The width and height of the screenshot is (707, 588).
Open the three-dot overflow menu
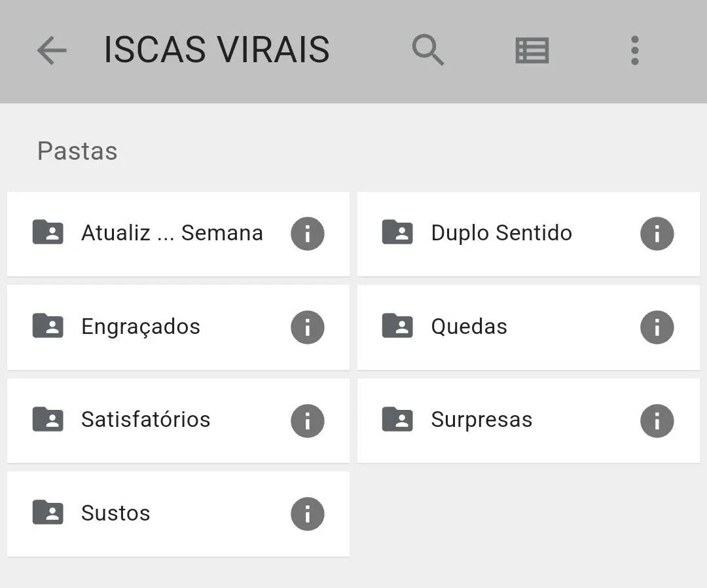pyautogui.click(x=635, y=50)
